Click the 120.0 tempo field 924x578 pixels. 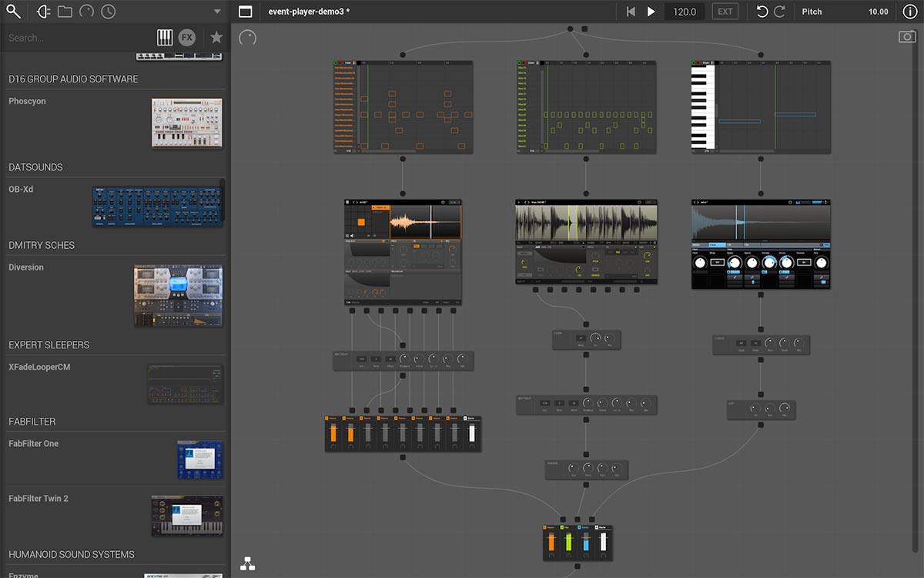tap(685, 12)
